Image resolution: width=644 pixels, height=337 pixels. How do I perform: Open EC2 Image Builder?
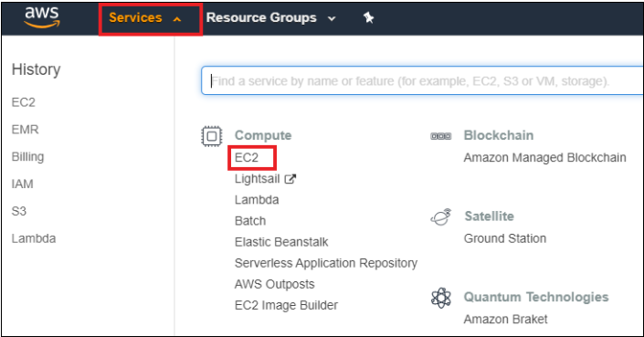coord(286,305)
